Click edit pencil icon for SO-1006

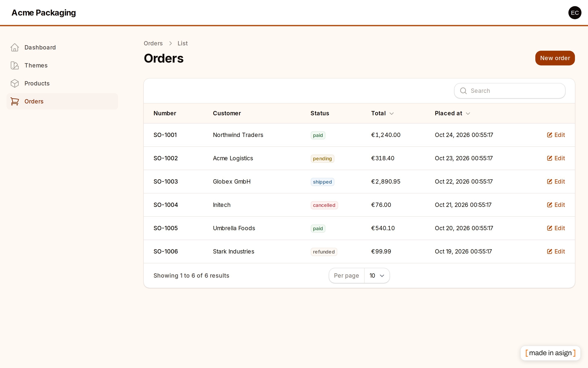(x=549, y=252)
